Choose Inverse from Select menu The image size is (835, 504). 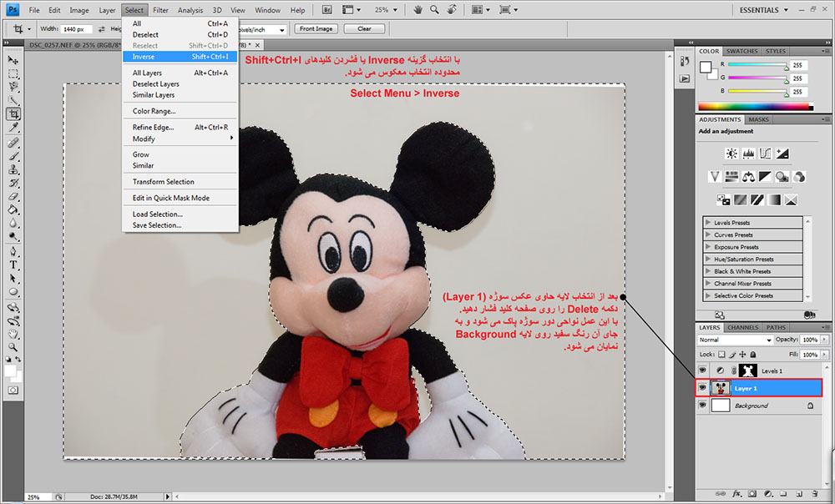click(x=180, y=57)
